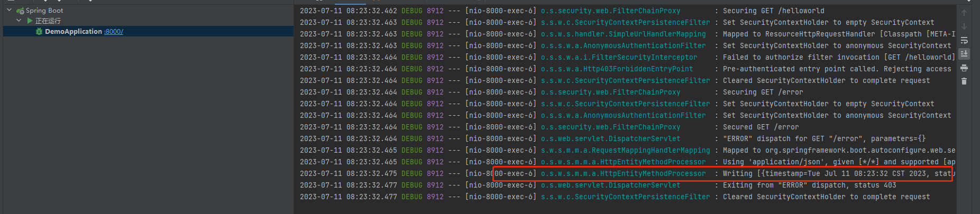980x214 pixels.
Task: Click the 'Mapped to ResourceHttpRequestHandler' log message
Action: [839, 34]
